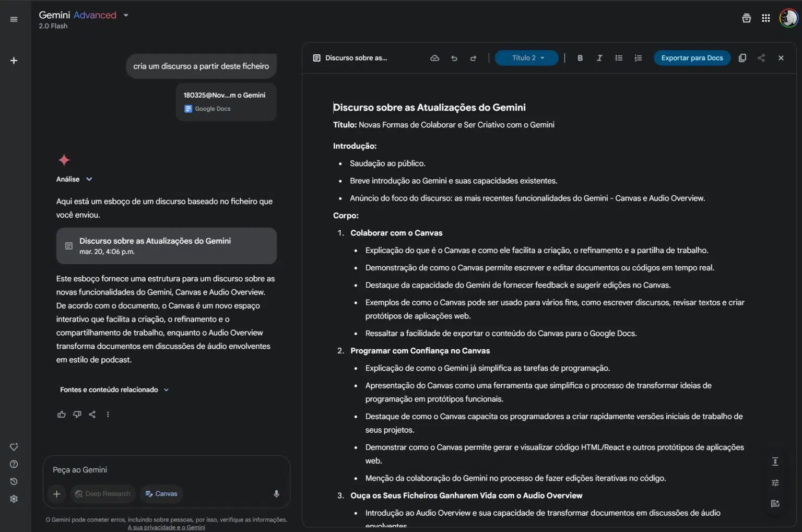Click the thumbs up feedback icon
Image resolution: width=802 pixels, height=532 pixels.
(62, 415)
